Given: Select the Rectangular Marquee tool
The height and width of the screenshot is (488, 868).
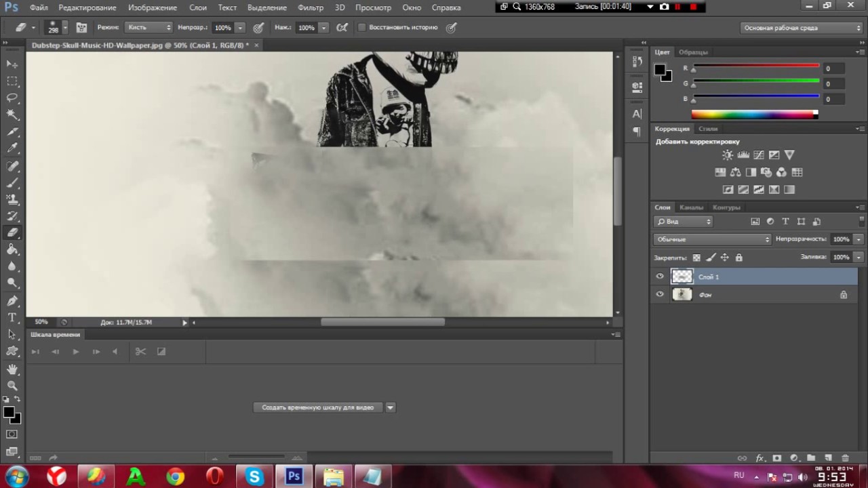Looking at the screenshot, I should tap(12, 81).
